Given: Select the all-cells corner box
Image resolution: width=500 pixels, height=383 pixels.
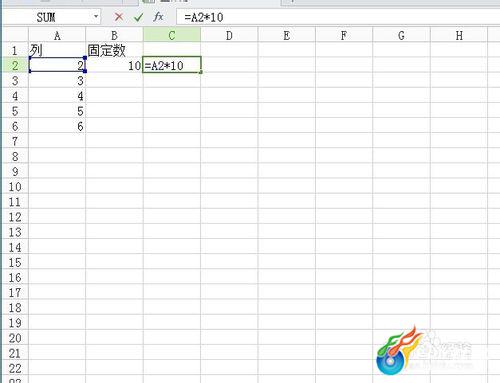Looking at the screenshot, I should pos(15,35).
